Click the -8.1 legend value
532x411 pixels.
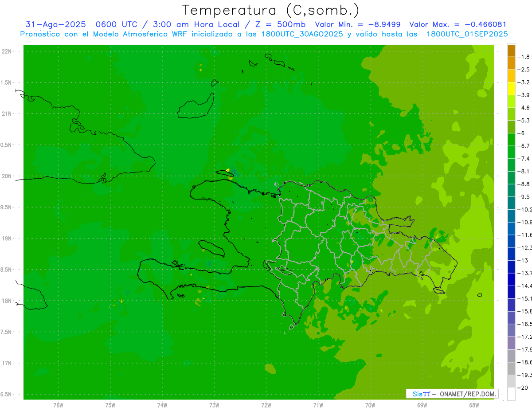[524, 171]
